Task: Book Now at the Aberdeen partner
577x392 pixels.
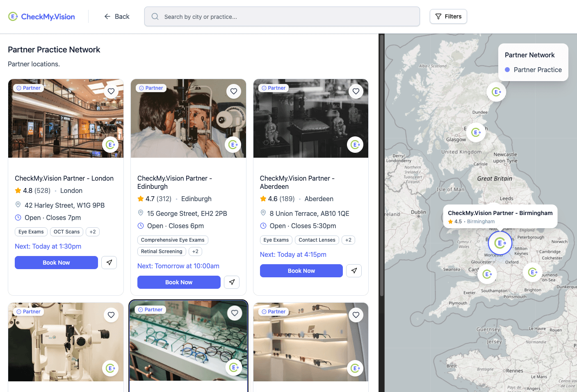Action: tap(301, 271)
